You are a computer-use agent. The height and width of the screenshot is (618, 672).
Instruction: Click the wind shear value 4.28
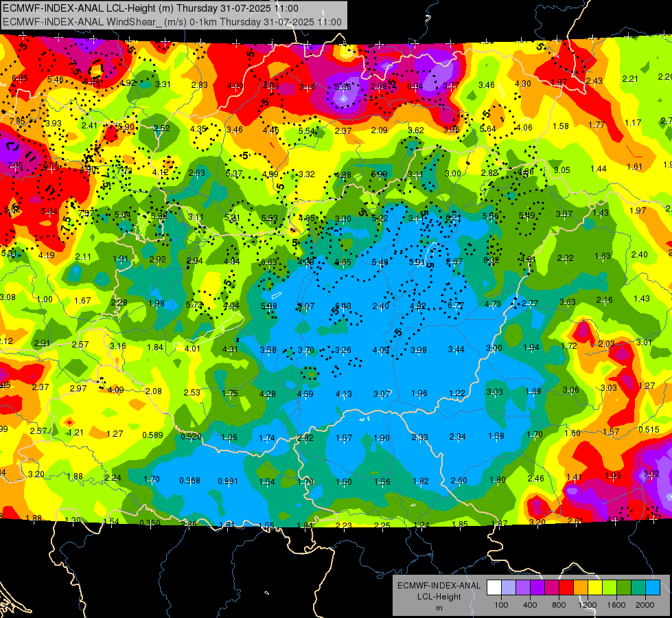[x=268, y=393]
